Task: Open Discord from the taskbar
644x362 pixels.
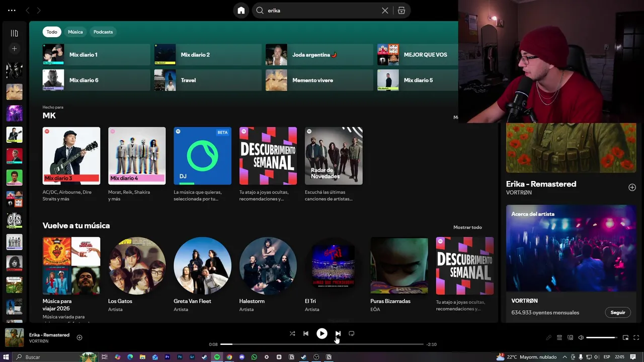Action: tap(242, 357)
